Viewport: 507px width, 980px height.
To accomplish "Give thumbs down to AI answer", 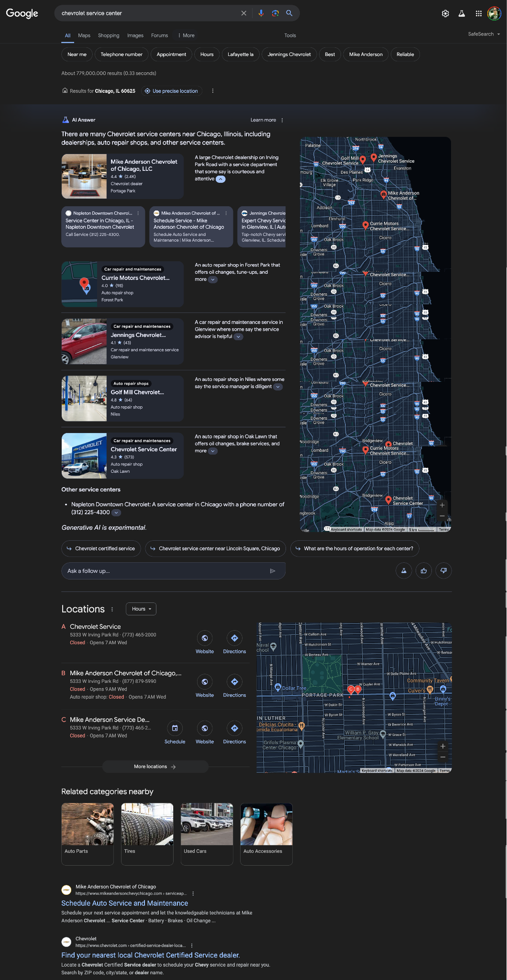I will point(444,570).
